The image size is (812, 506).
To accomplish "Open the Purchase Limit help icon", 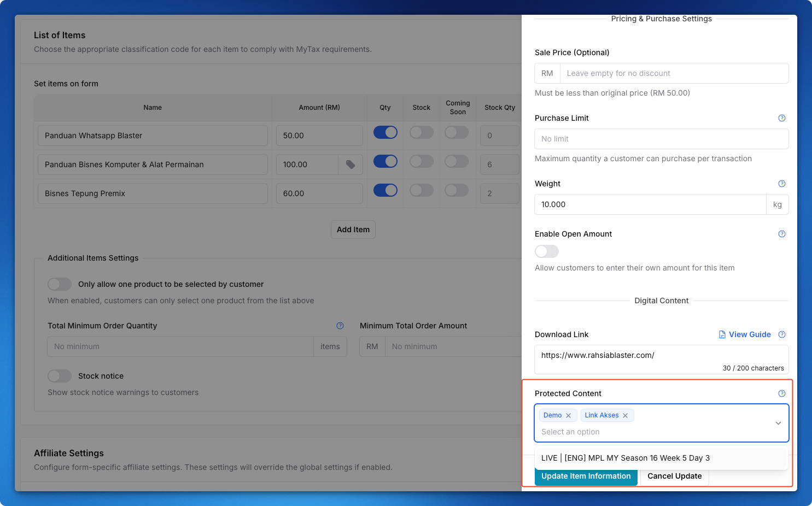I will (x=781, y=118).
